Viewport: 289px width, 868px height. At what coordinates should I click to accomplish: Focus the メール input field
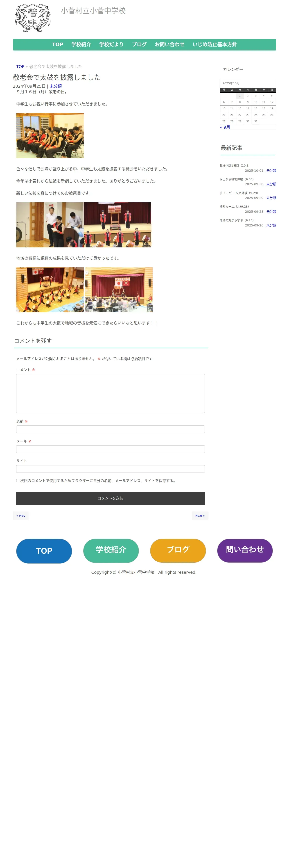tap(110, 449)
